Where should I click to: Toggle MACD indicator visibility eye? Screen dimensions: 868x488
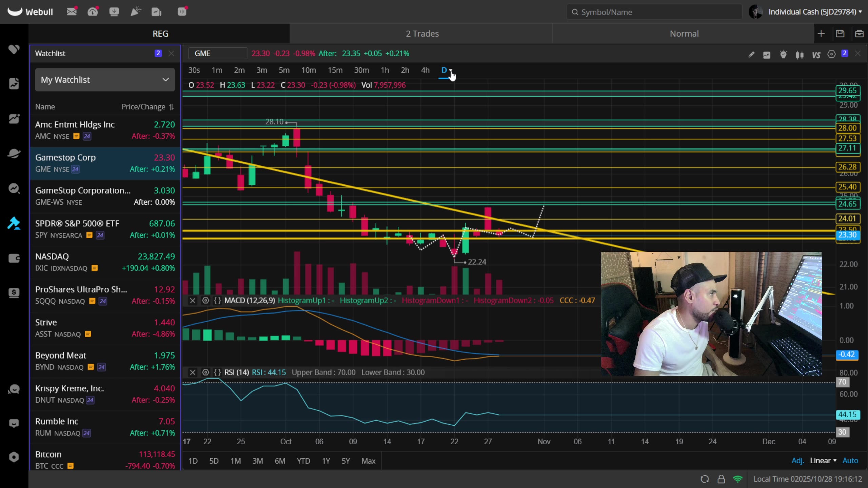(x=205, y=301)
